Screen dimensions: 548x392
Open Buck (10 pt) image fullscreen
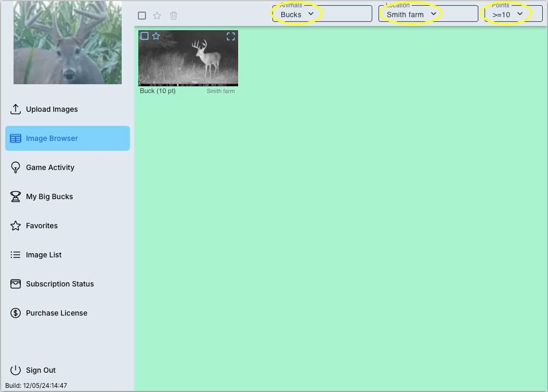click(x=231, y=36)
